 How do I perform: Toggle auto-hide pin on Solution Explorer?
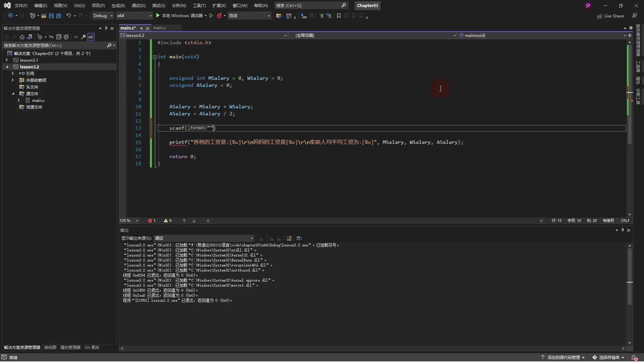coord(106,28)
